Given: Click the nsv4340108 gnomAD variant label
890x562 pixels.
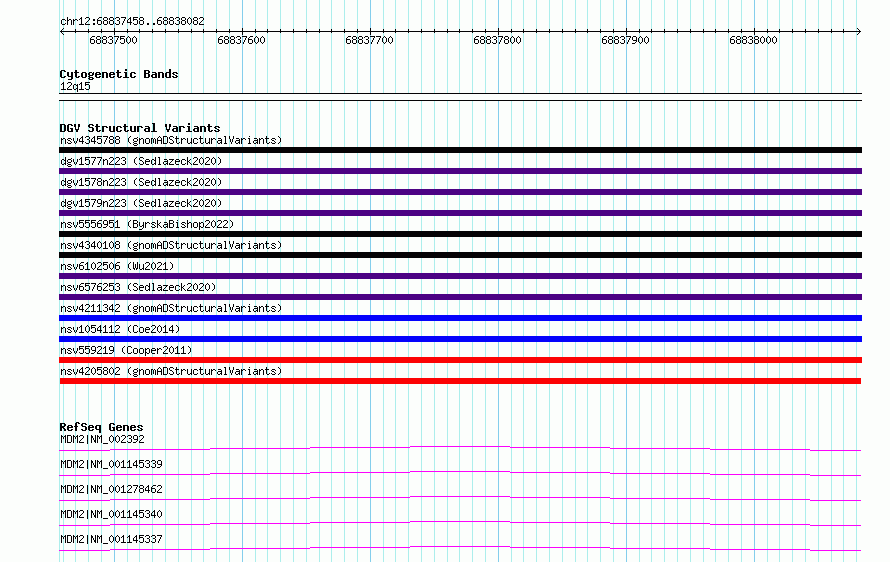Looking at the screenshot, I should point(171,245).
